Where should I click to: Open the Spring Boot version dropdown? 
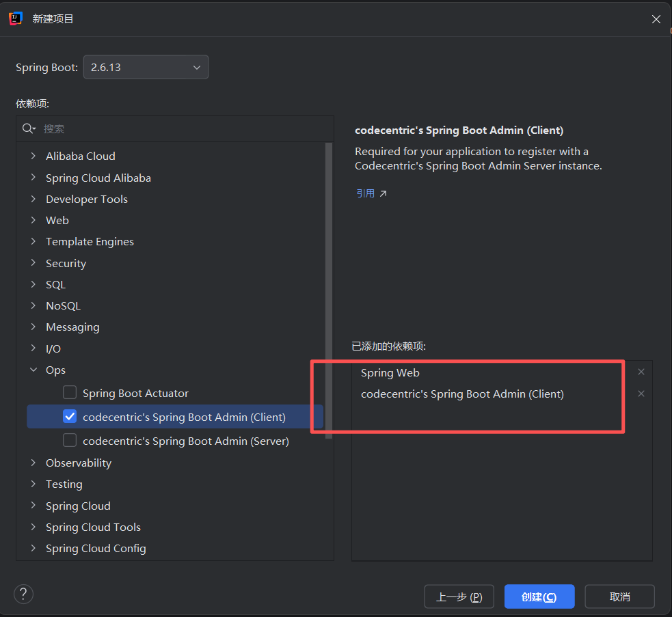point(146,67)
